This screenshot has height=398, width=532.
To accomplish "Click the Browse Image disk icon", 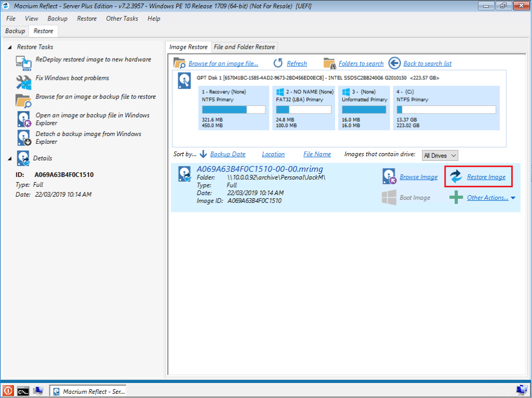I will pos(390,177).
